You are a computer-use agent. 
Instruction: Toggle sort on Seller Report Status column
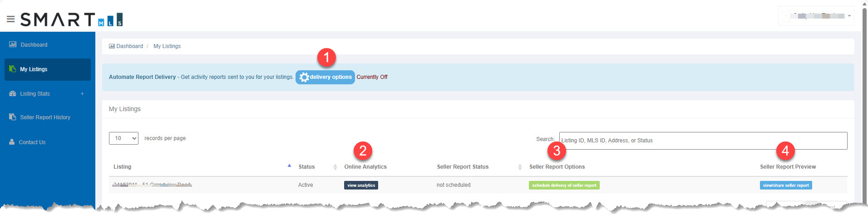520,167
